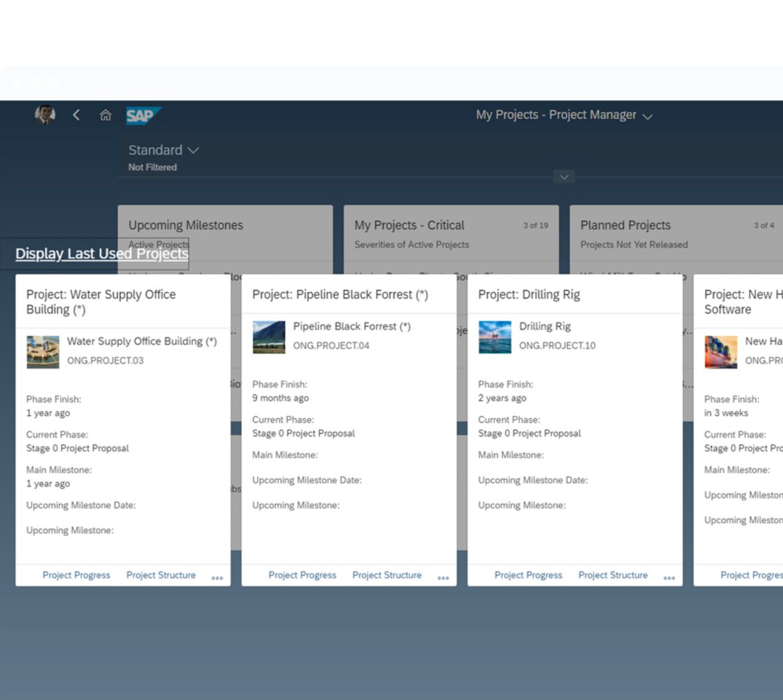Click the Pipeline Black Forrest thumbnail image

[x=269, y=337]
